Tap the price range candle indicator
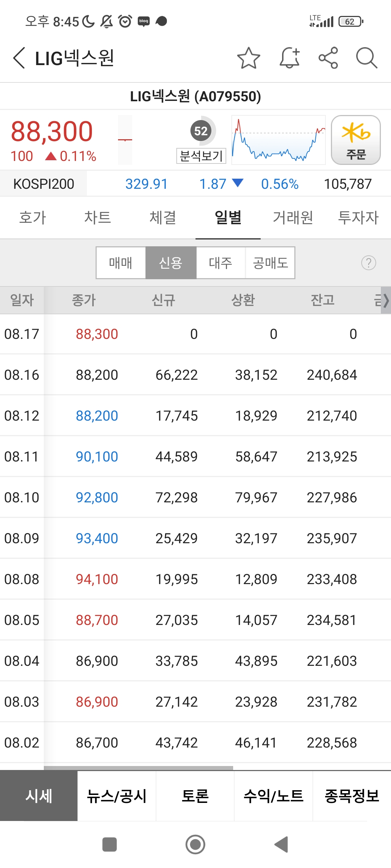The width and height of the screenshot is (391, 868). [x=125, y=140]
